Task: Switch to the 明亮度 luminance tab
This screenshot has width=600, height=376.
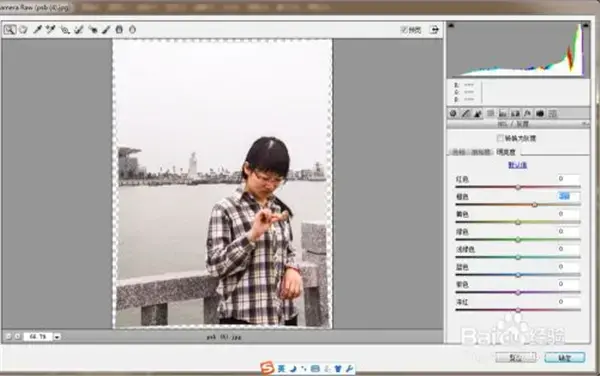Action: (506, 152)
